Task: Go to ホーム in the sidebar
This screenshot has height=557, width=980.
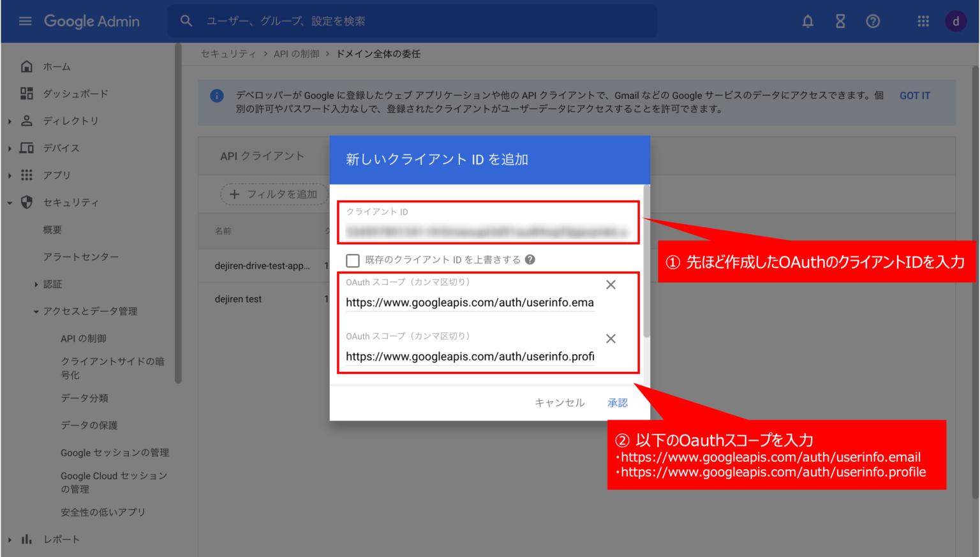Action: pyautogui.click(x=57, y=66)
